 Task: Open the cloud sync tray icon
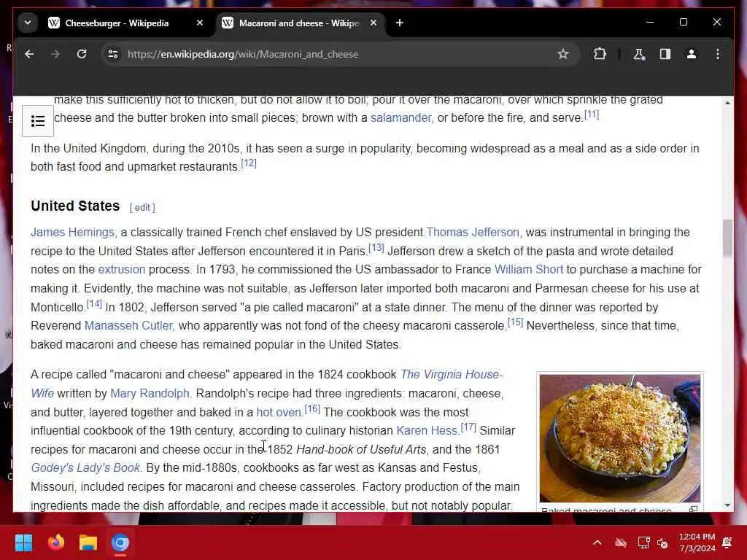620,542
